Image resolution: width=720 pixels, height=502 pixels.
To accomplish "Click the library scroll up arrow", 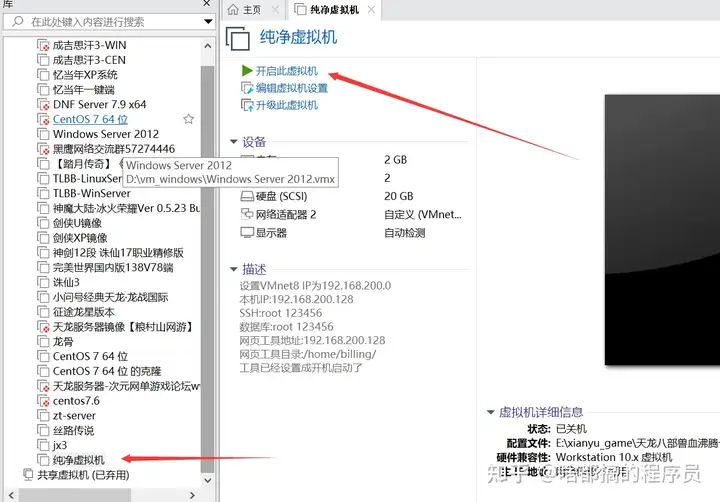I will [x=208, y=46].
